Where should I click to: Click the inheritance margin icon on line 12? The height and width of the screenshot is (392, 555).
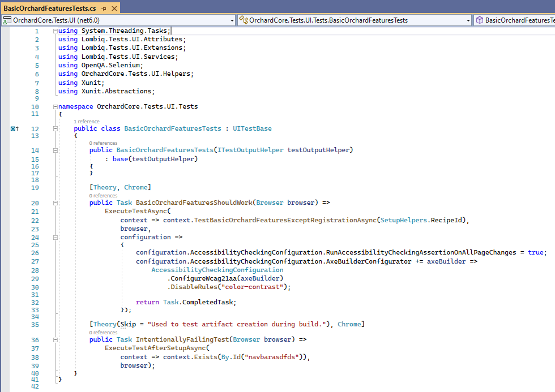click(x=14, y=128)
